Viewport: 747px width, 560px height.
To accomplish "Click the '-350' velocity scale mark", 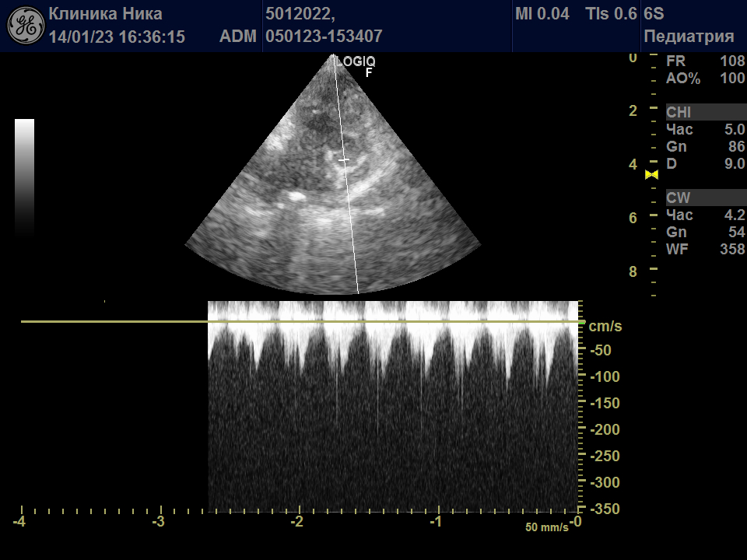I will click(605, 509).
